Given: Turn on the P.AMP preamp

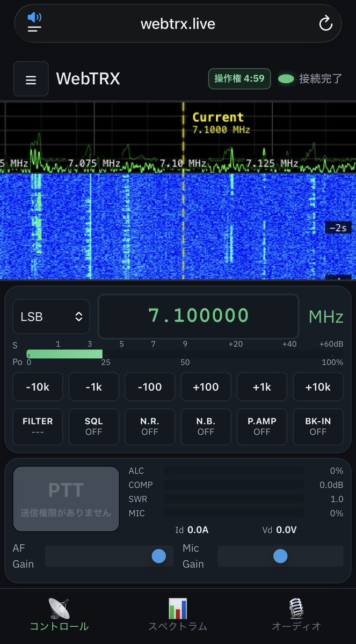Looking at the screenshot, I should [x=262, y=427].
